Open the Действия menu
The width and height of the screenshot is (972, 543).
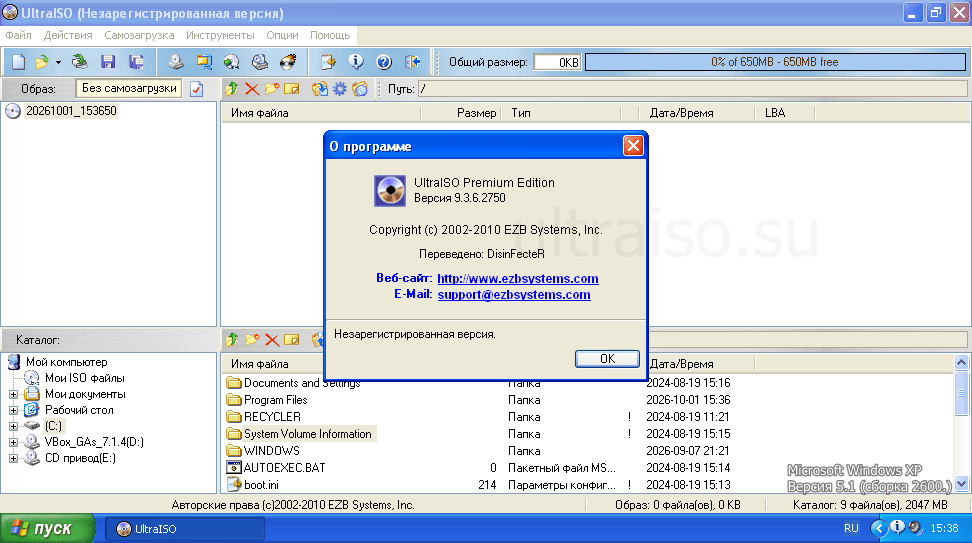[x=68, y=35]
